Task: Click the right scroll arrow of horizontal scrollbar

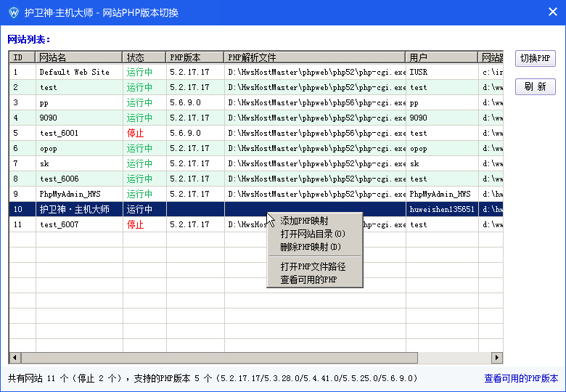Action: [496, 357]
